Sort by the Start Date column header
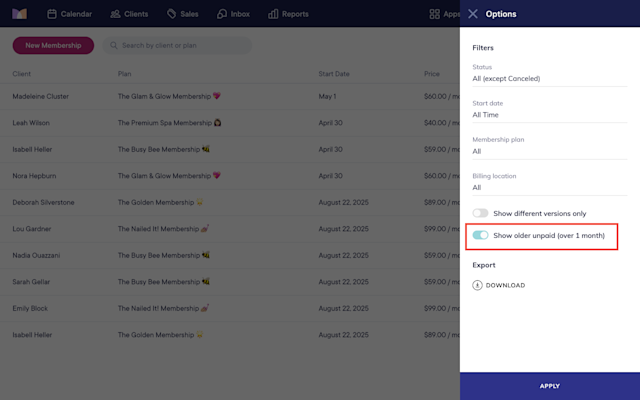 click(x=334, y=74)
